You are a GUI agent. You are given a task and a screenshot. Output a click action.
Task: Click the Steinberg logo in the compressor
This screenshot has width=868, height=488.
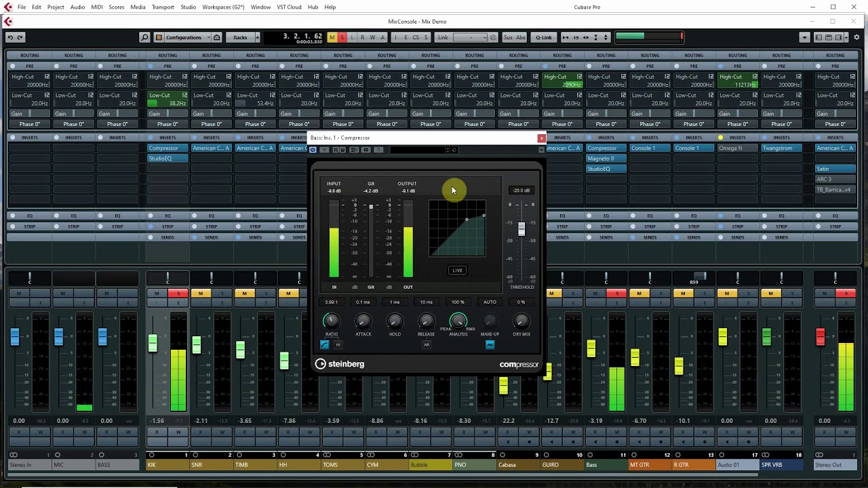coord(340,364)
